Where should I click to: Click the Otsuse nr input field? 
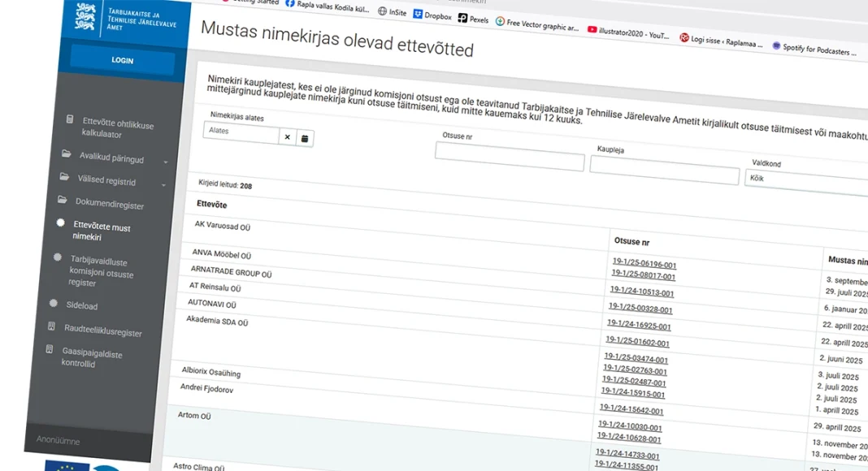point(509,156)
